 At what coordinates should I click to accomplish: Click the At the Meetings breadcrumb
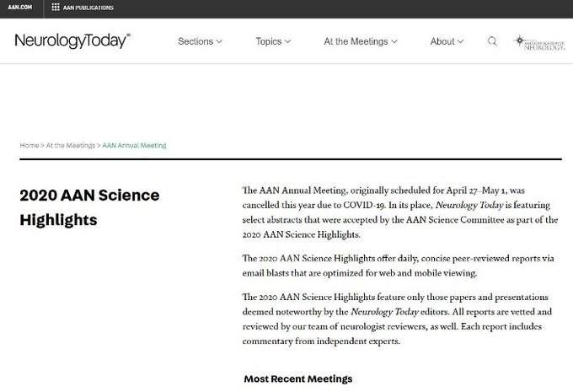71,146
